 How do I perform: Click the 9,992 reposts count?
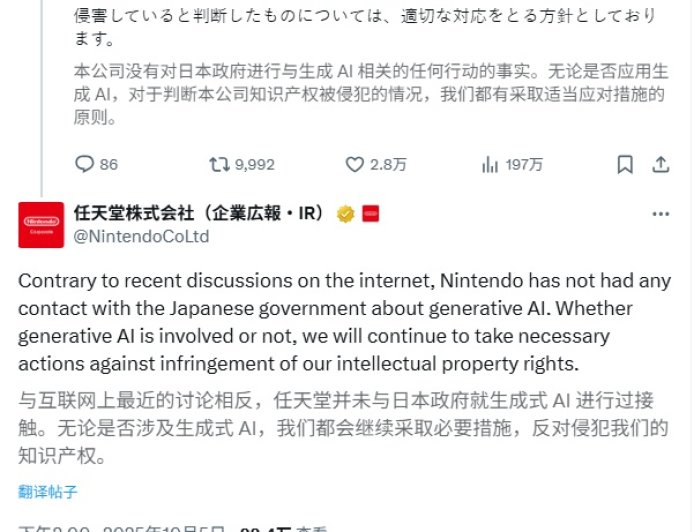point(254,165)
